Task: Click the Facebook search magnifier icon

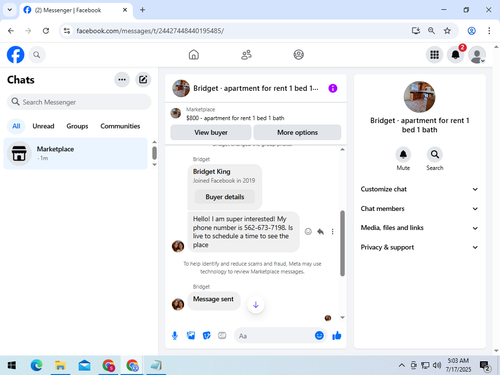Action: click(x=37, y=55)
